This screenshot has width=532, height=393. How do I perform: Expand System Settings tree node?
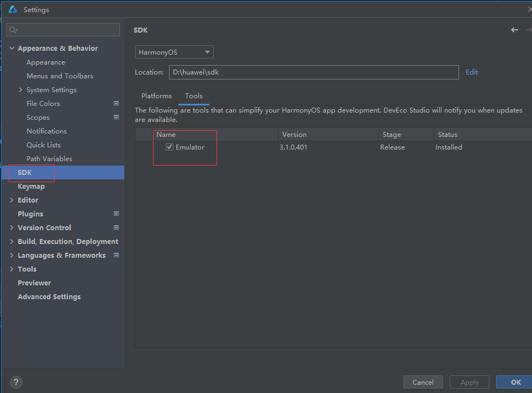click(21, 90)
